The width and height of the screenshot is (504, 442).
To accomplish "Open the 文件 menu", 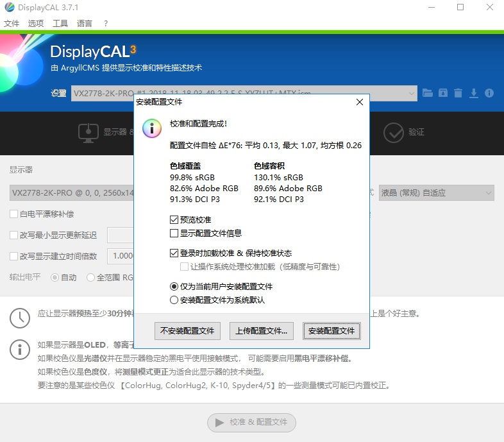I will point(12,23).
